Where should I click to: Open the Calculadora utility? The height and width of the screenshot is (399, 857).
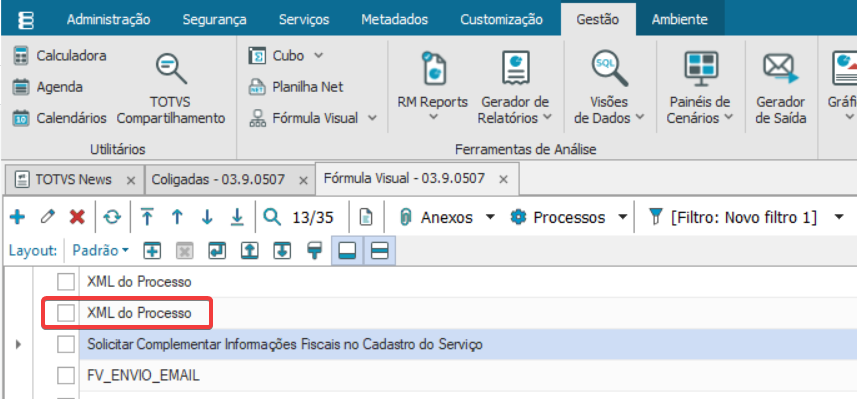coord(60,56)
